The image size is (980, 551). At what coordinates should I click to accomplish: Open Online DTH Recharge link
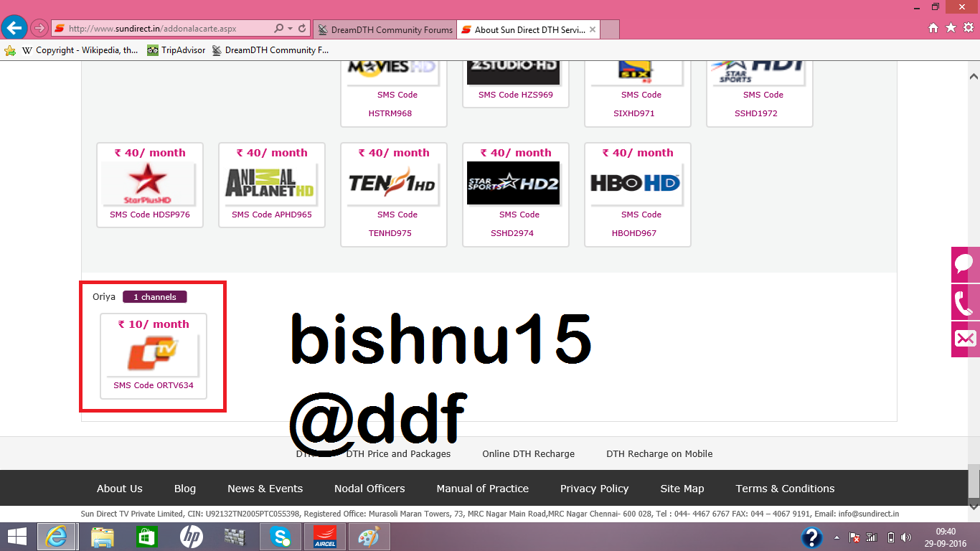tap(529, 453)
